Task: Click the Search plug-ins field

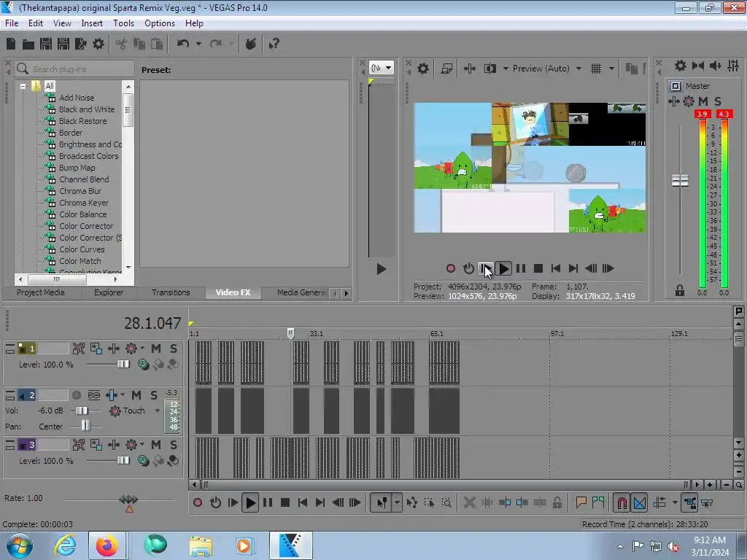Action: click(x=74, y=69)
